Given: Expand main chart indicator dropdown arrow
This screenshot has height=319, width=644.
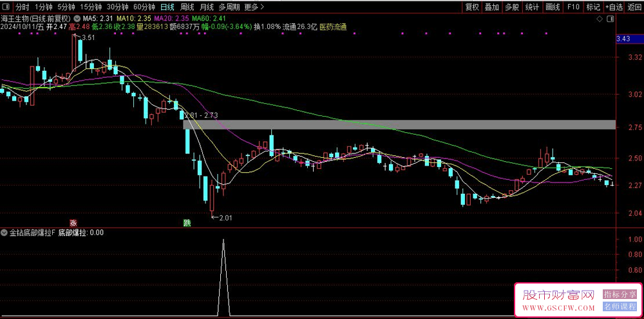Looking at the screenshot, I should [x=77, y=19].
